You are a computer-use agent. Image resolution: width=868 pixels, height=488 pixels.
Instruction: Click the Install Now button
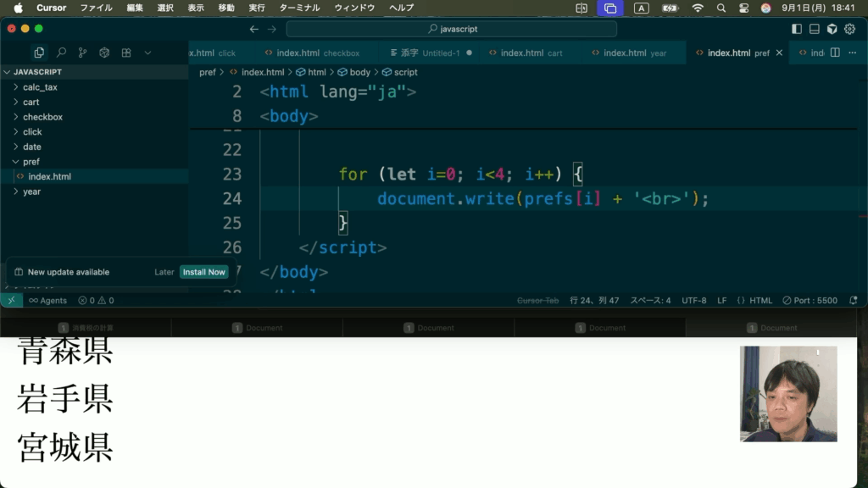[x=203, y=272]
